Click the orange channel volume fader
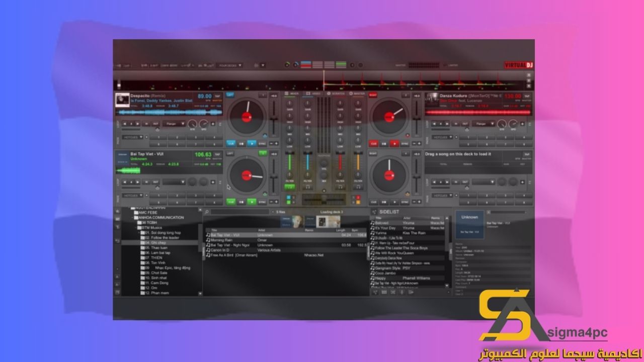Image resolution: width=644 pixels, height=362 pixels. 358,162
